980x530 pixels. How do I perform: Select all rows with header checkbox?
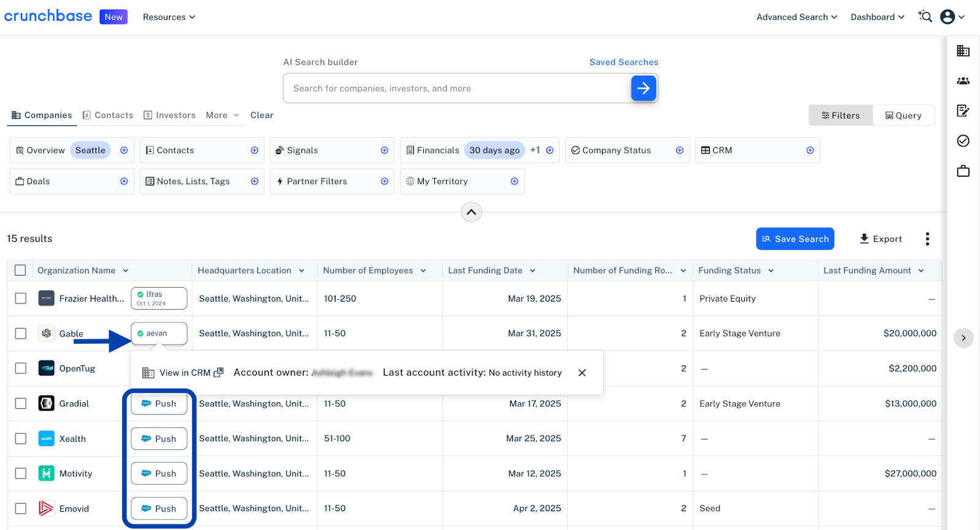[20, 270]
